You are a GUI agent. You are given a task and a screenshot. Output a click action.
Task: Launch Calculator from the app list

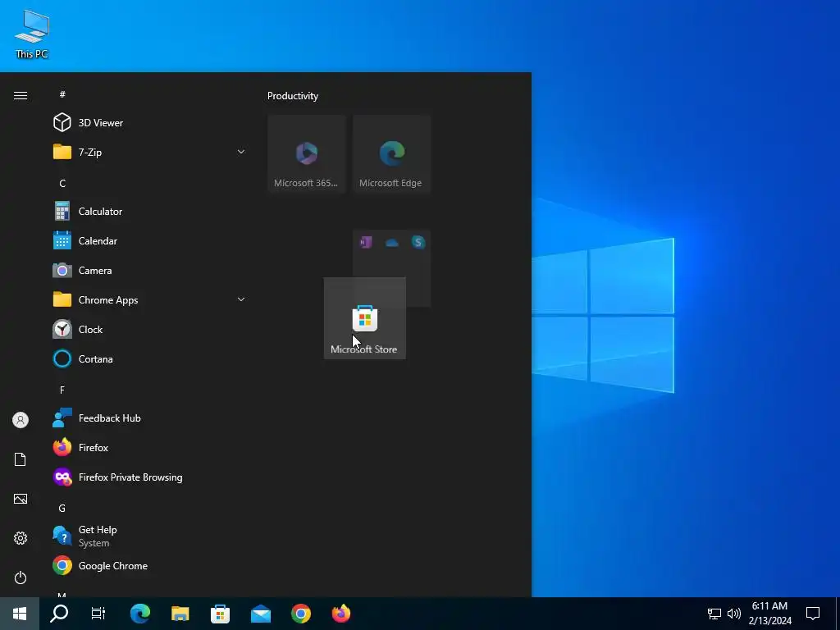point(150,212)
